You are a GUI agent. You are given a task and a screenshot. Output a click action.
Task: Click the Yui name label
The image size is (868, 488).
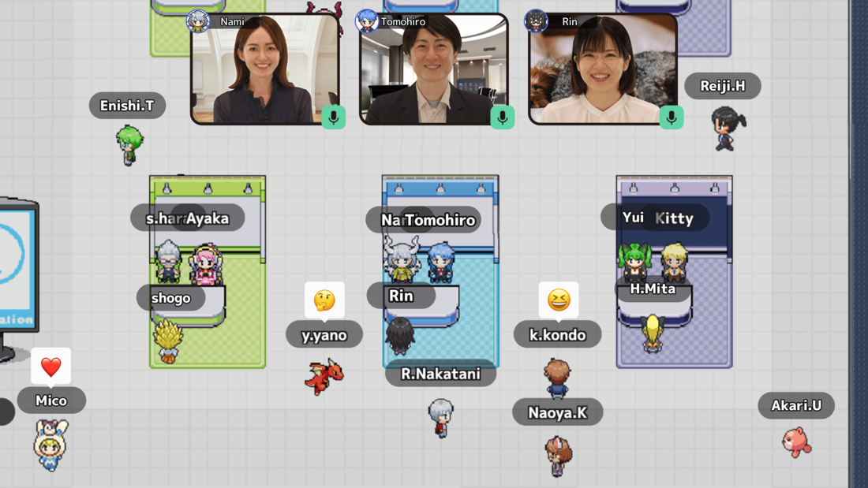(x=633, y=217)
